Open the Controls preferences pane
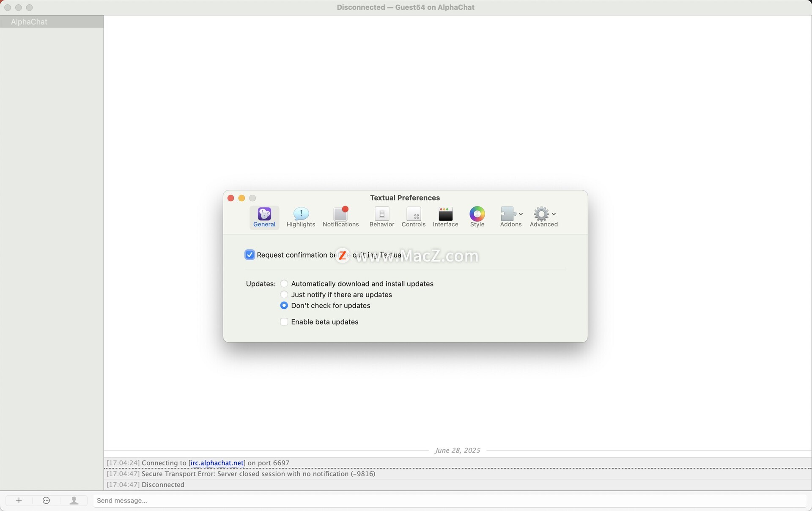Viewport: 812px width, 511px height. (413, 217)
